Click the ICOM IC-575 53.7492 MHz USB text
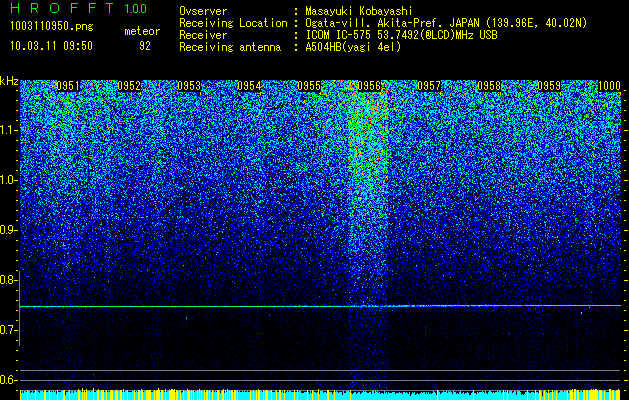This screenshot has height=400, width=629. click(x=401, y=35)
